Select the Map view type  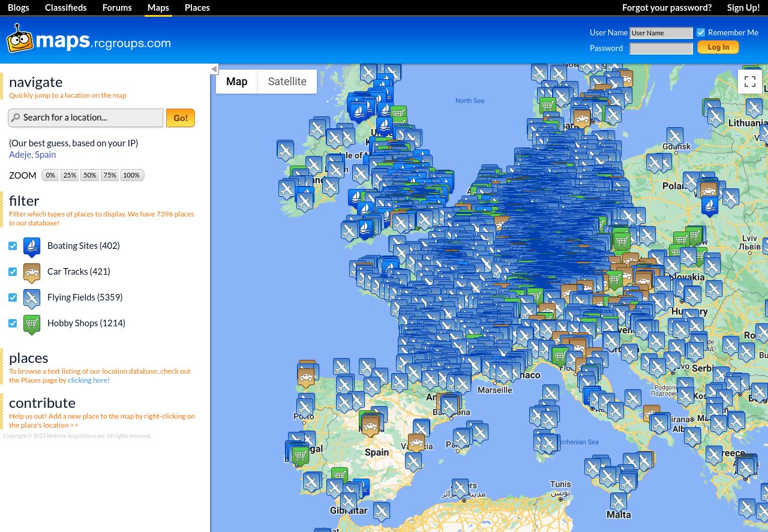[236, 82]
